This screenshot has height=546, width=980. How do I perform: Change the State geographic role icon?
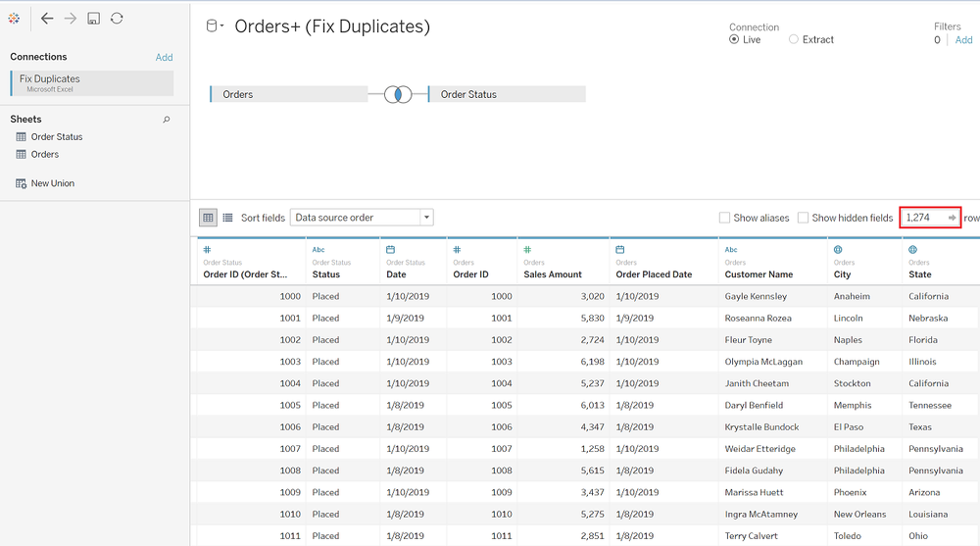[913, 250]
